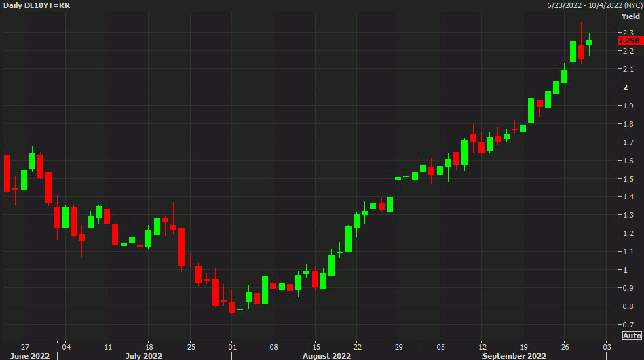Click the 1.3 yield axis label
The image size is (644, 360).
tap(628, 215)
